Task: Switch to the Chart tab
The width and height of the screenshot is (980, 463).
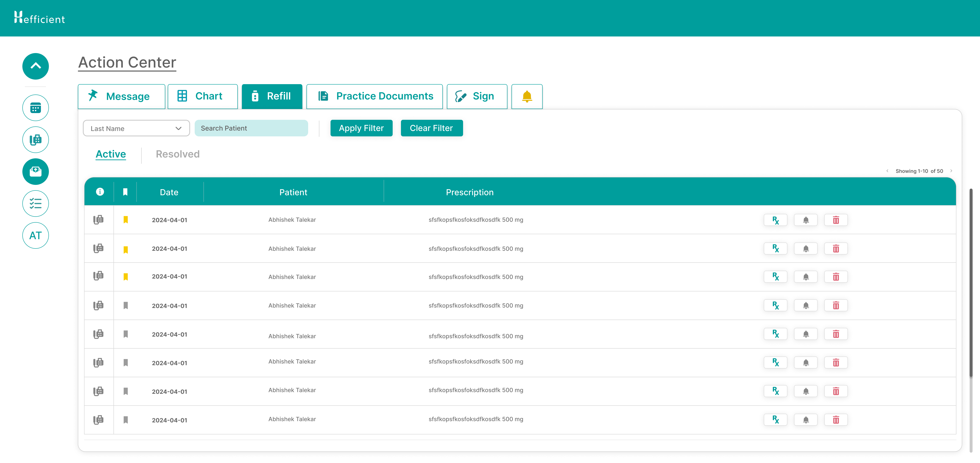Action: coord(202,96)
